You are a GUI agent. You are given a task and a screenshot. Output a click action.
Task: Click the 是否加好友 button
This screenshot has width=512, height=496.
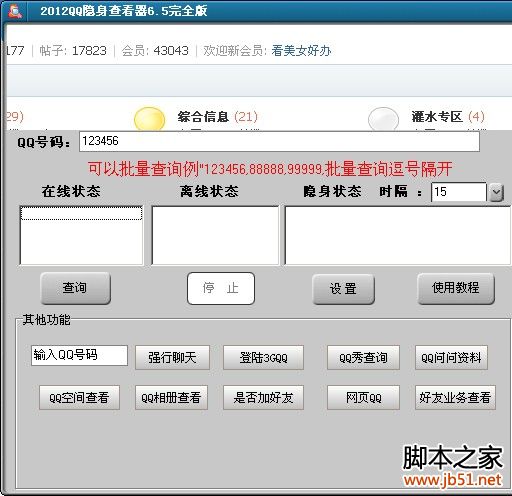tap(263, 398)
